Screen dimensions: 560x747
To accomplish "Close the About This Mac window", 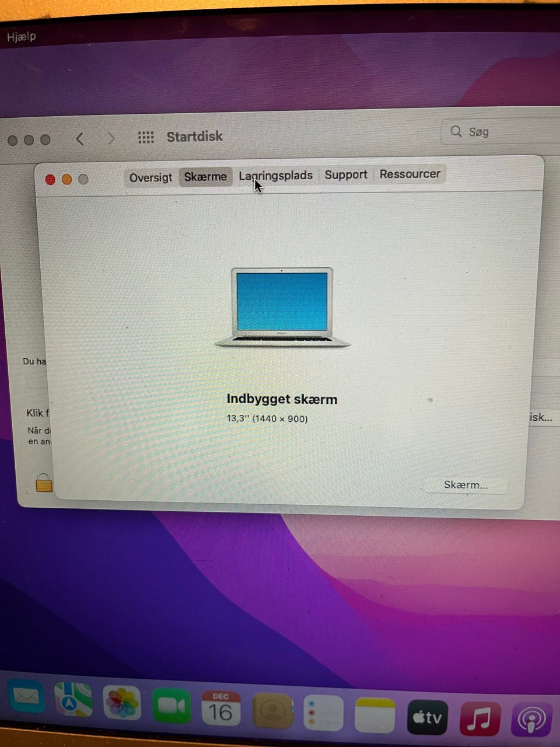I will click(x=50, y=180).
